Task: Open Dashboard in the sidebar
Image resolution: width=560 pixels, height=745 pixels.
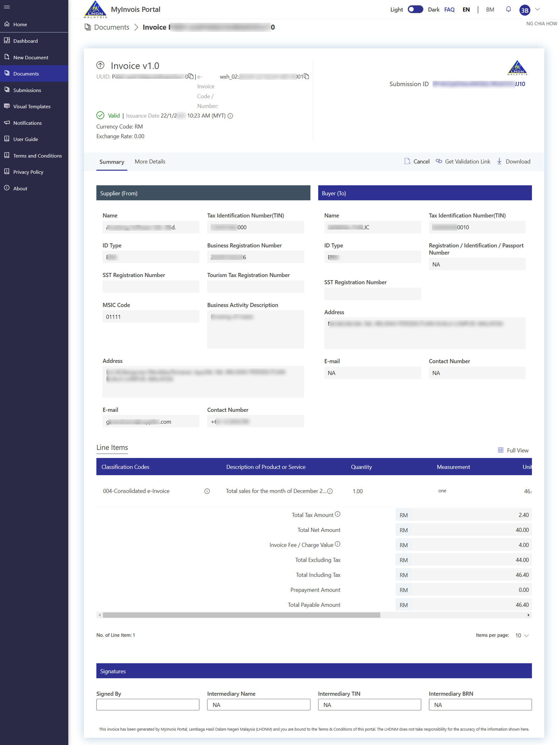Action: coord(34,41)
